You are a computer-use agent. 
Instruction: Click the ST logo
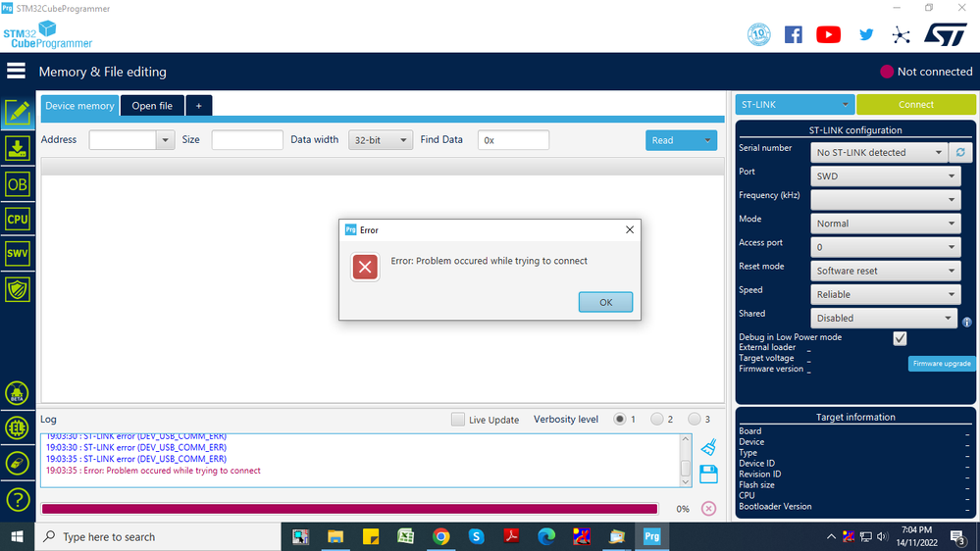pos(946,35)
